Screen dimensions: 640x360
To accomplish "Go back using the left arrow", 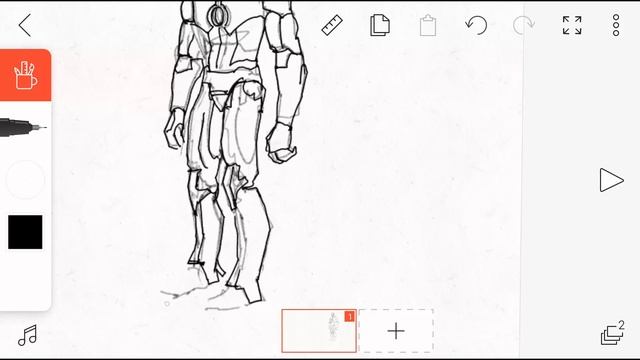I will (25, 25).
